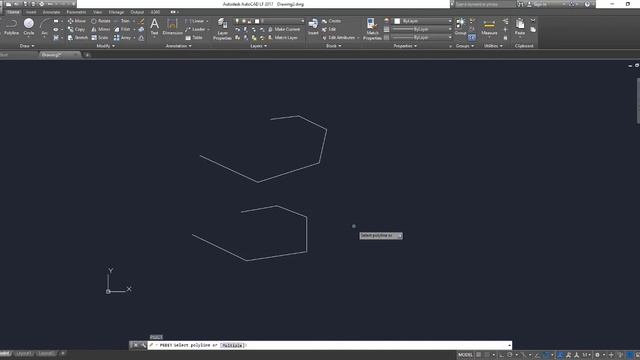Image resolution: width=640 pixels, height=360 pixels.
Task: Switch to the Annotate ribbon tab
Action: (x=51, y=12)
